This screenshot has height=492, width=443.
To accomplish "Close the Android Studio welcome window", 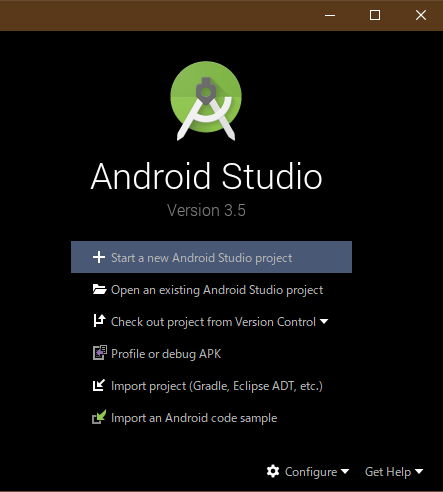I will [421, 15].
